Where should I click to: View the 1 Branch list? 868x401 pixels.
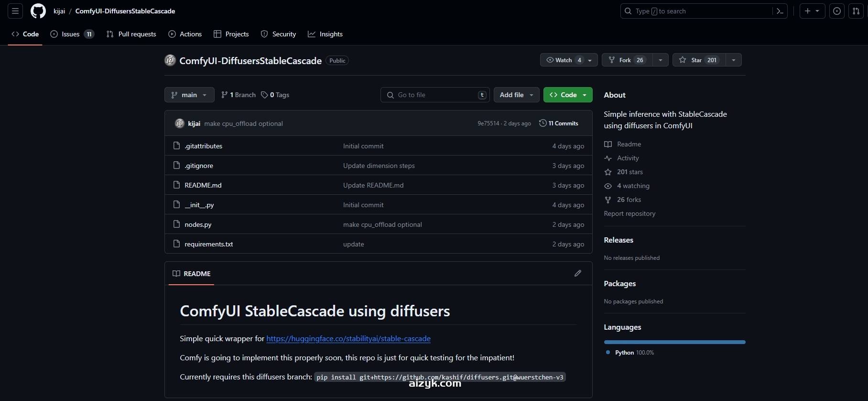239,95
